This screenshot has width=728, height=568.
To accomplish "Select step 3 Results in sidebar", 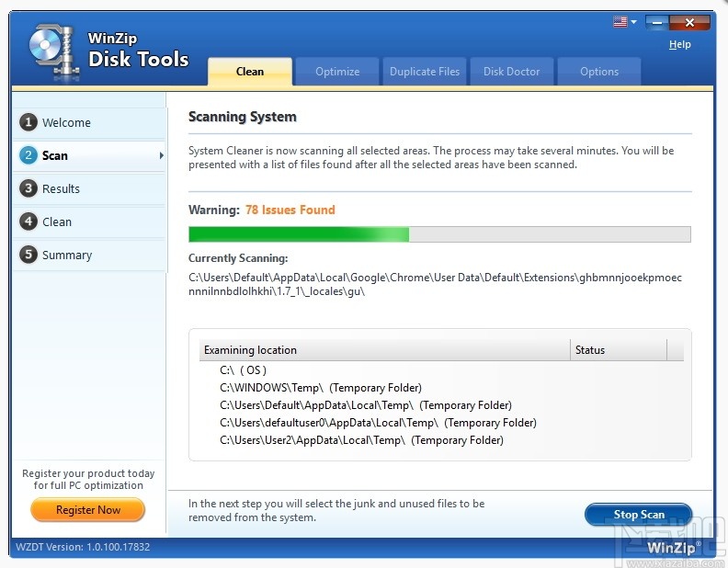I will 89,188.
